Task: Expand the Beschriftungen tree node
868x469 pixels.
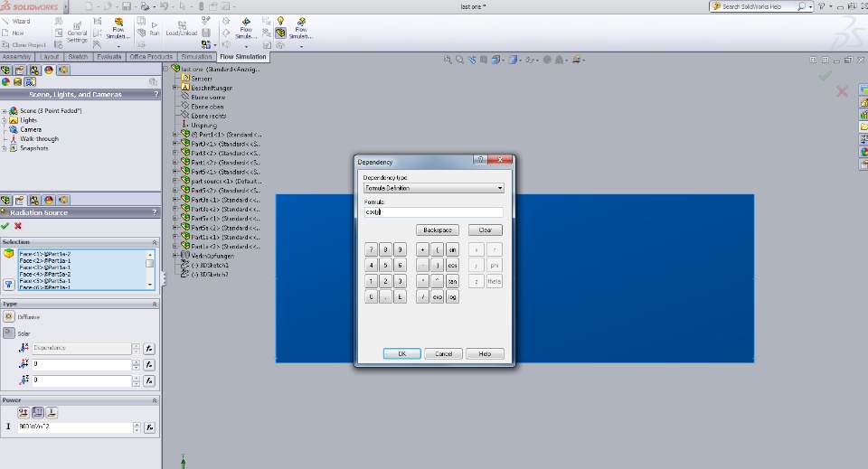Action: click(x=175, y=88)
